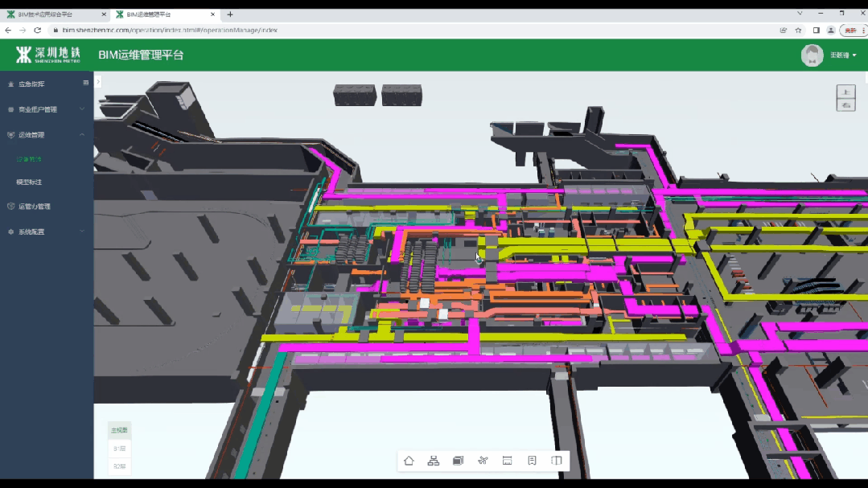
Task: Open the model structure tree icon
Action: (x=434, y=461)
